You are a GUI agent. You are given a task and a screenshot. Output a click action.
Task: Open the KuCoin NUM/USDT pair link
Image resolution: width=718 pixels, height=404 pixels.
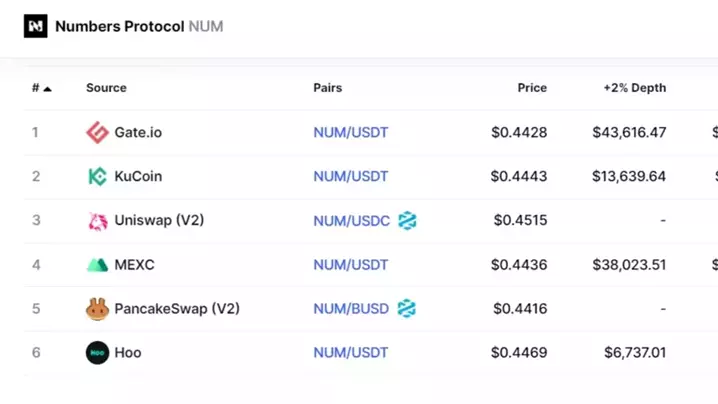350,177
